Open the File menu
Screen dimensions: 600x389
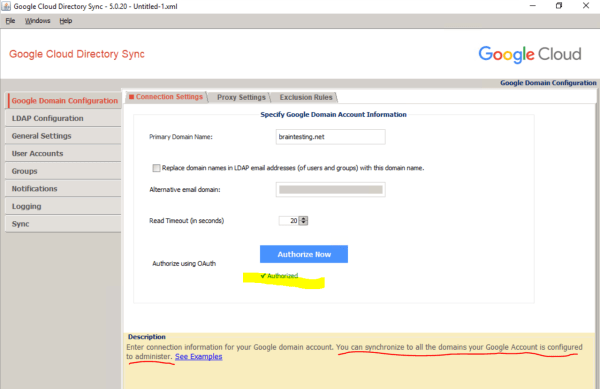point(10,21)
